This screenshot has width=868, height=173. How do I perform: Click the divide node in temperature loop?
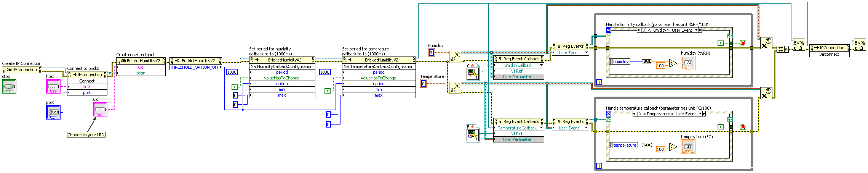click(x=673, y=147)
